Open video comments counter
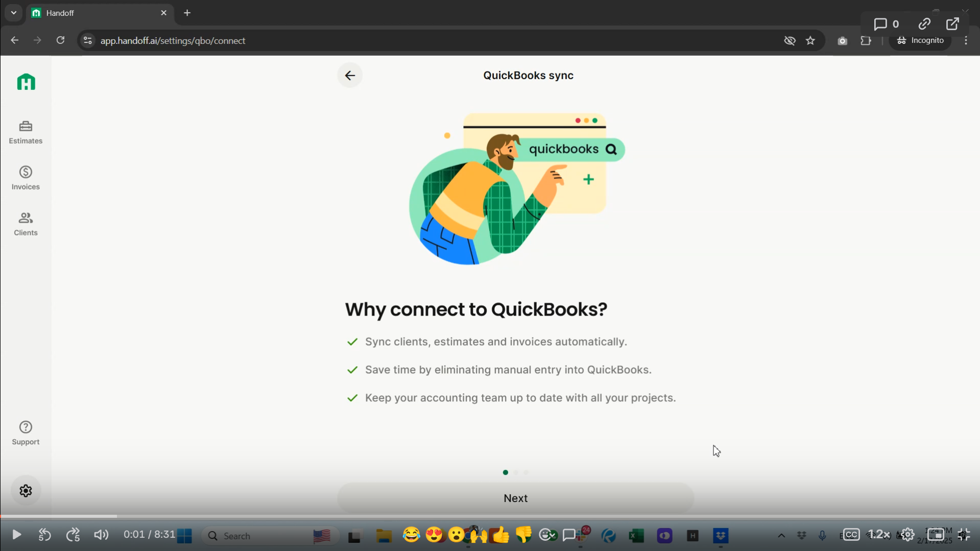 [x=886, y=24]
